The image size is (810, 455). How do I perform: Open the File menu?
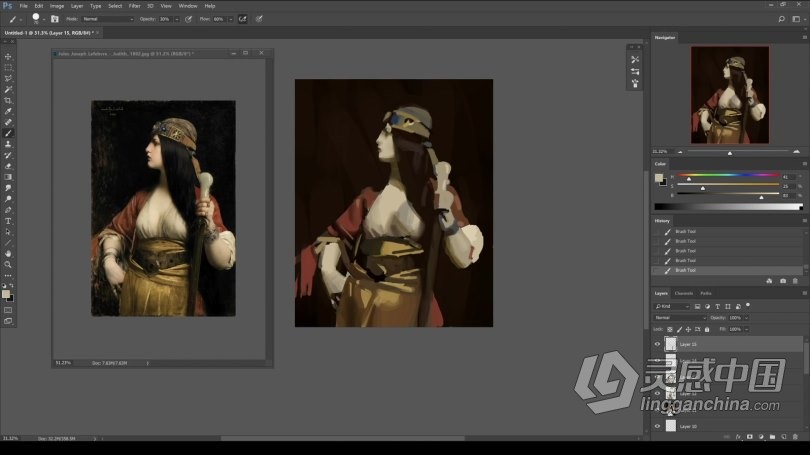[x=23, y=6]
